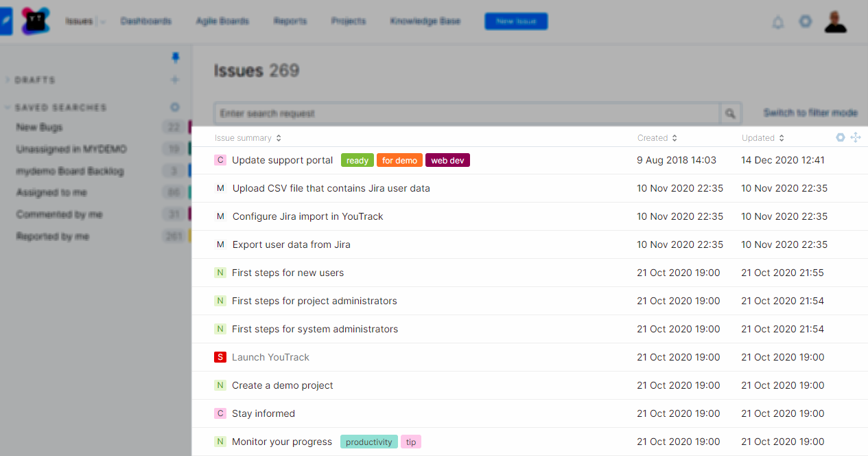The image size is (868, 456).
Task: Open the Launch YouTrack issue
Action: click(270, 357)
